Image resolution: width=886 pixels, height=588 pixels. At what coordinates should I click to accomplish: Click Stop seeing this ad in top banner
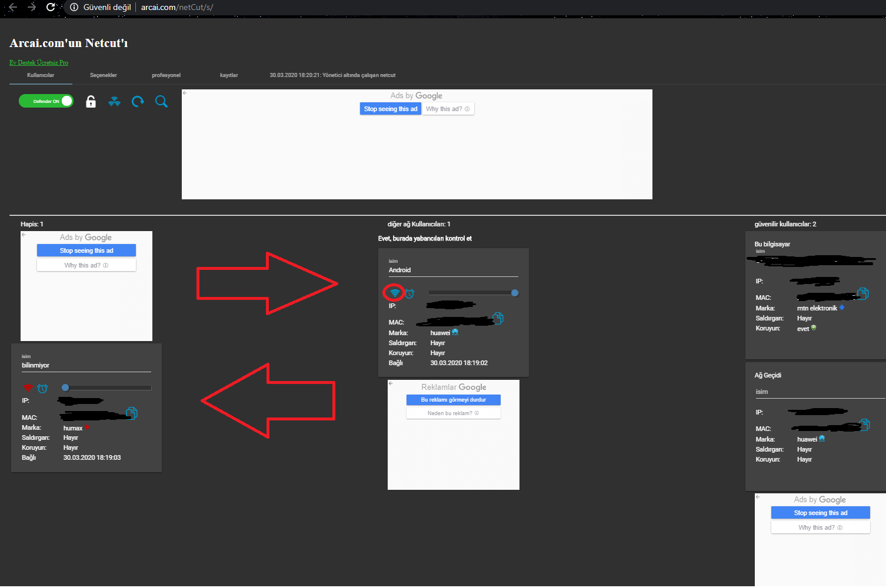tap(391, 109)
